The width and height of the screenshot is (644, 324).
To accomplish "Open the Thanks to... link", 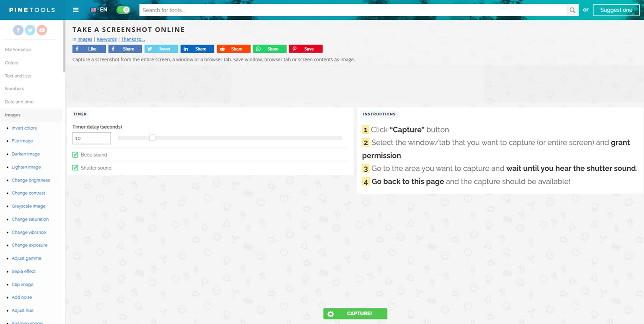I will 133,39.
